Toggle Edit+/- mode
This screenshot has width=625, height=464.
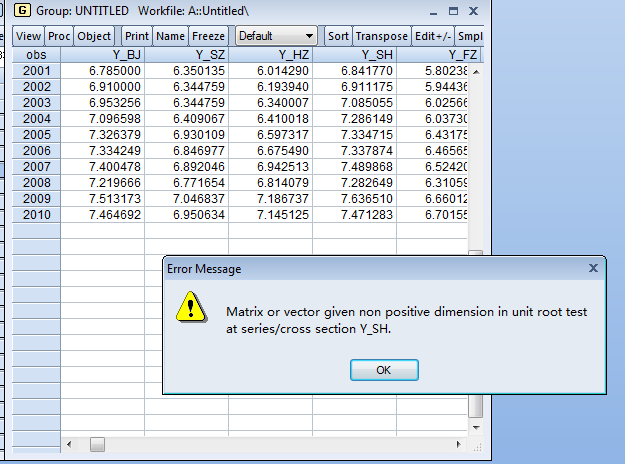click(433, 36)
